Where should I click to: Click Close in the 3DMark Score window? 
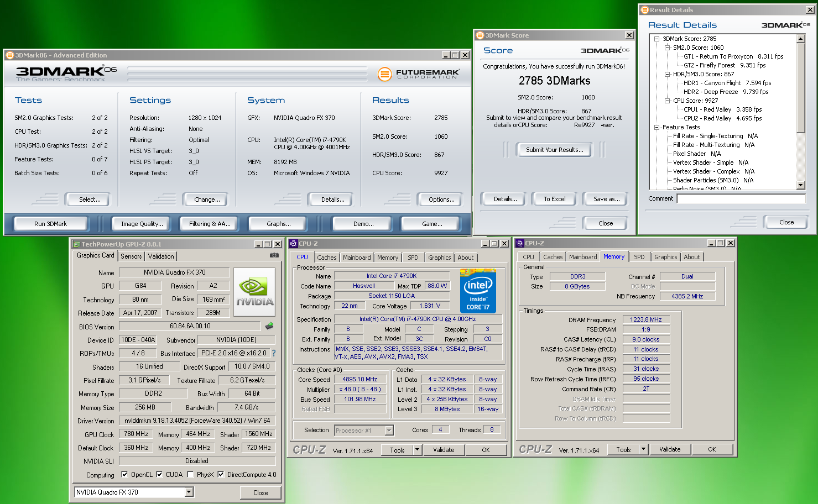click(606, 223)
